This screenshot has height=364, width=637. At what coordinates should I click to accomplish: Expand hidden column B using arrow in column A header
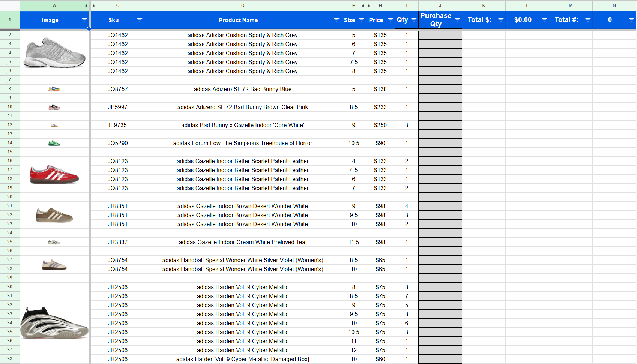(x=86, y=6)
